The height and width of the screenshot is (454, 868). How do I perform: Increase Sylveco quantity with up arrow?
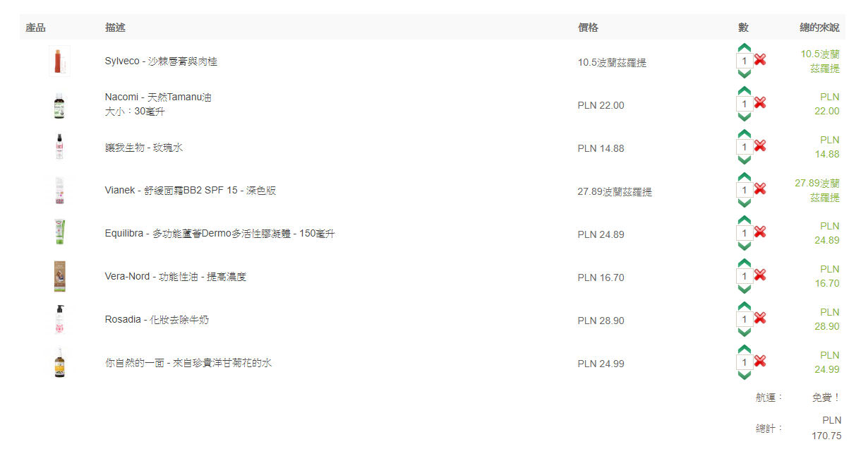click(x=745, y=47)
